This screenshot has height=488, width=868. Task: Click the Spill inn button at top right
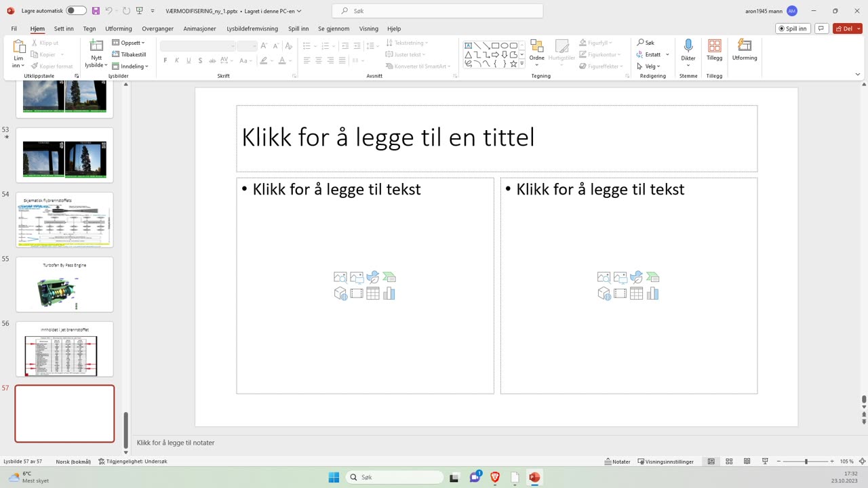[x=793, y=28]
